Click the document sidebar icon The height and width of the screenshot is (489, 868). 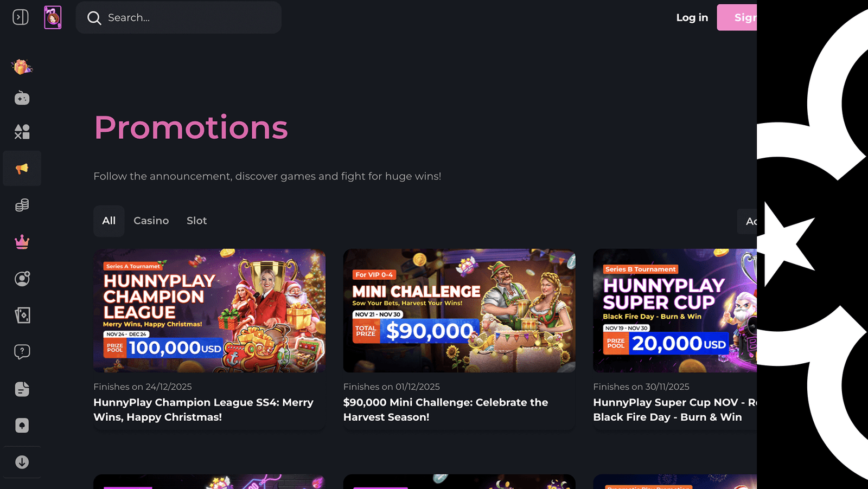pos(22,389)
